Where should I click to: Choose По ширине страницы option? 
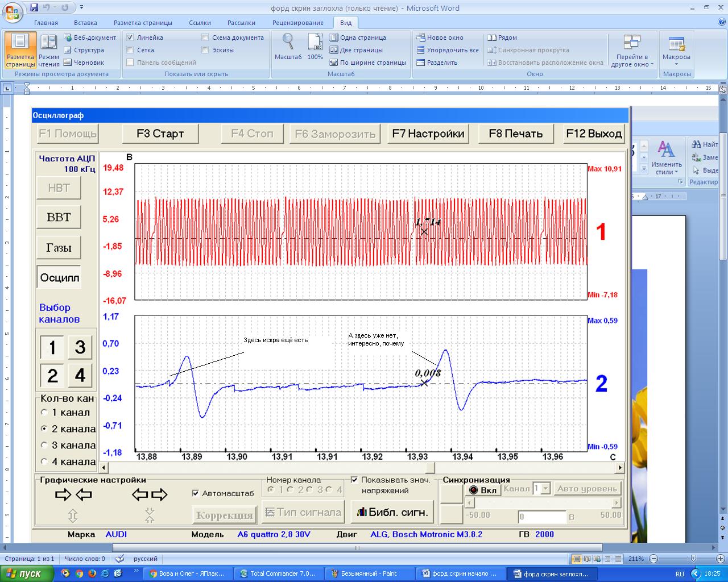(x=367, y=63)
